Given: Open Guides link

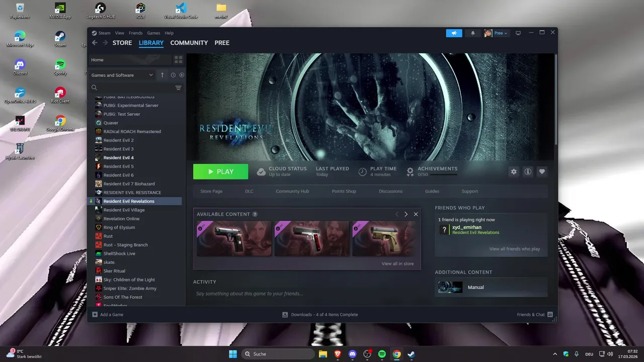Looking at the screenshot, I should coord(432,191).
